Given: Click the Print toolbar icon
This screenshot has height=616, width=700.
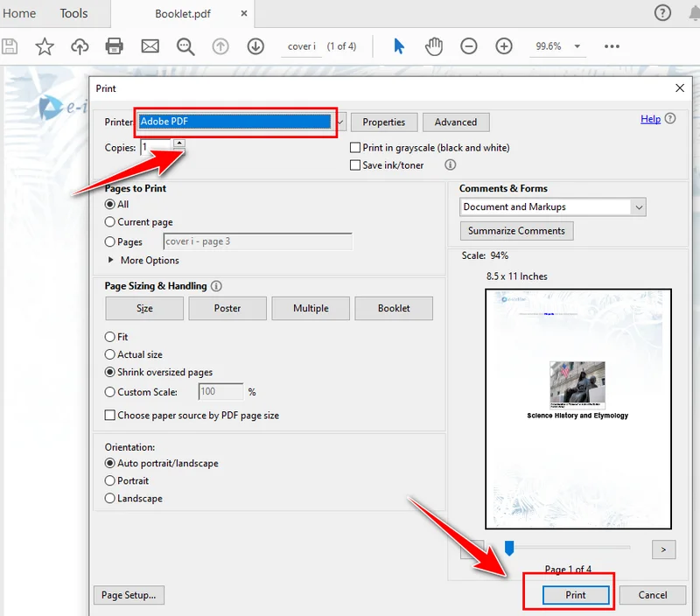Looking at the screenshot, I should (115, 46).
